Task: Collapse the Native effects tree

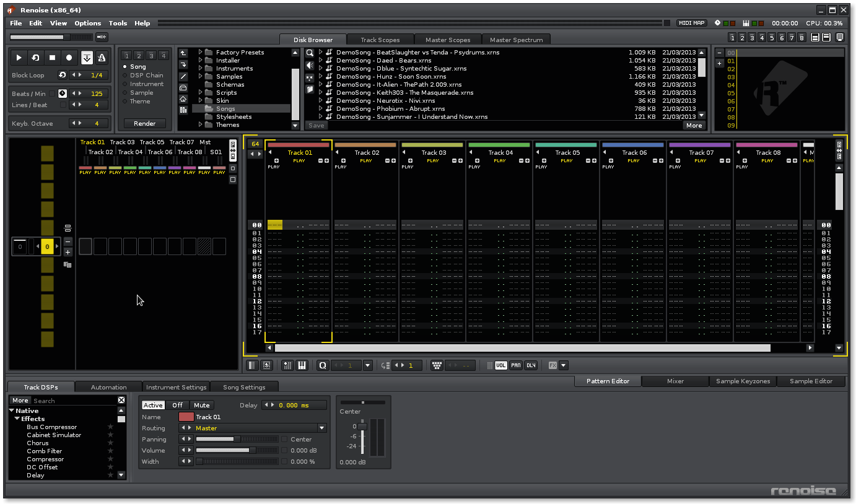Action: [x=12, y=411]
